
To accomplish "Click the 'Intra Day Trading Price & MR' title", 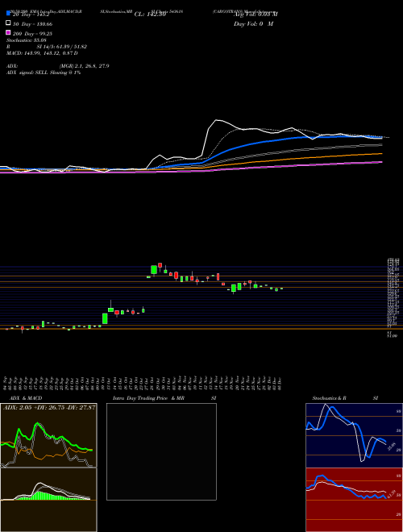I will click(x=148, y=398).
